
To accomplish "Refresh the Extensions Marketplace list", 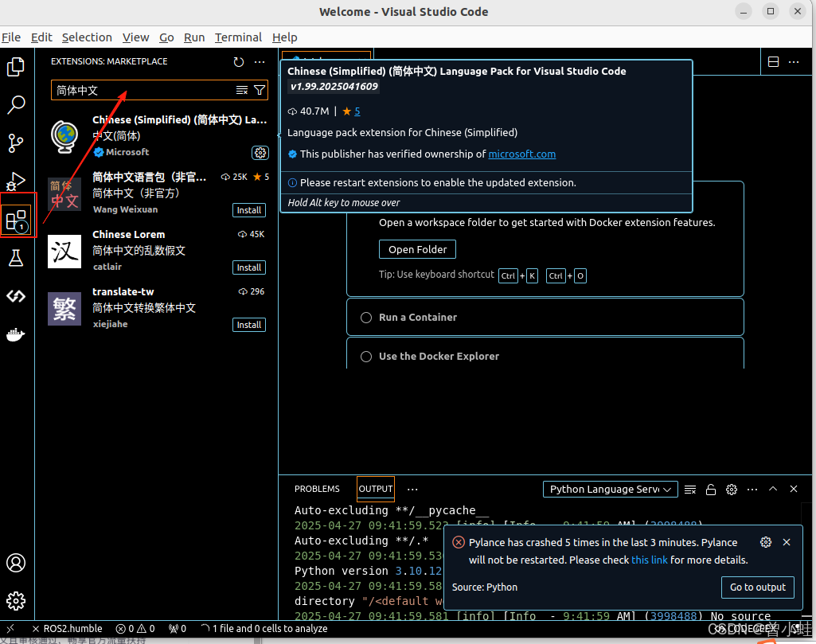I will (238, 62).
